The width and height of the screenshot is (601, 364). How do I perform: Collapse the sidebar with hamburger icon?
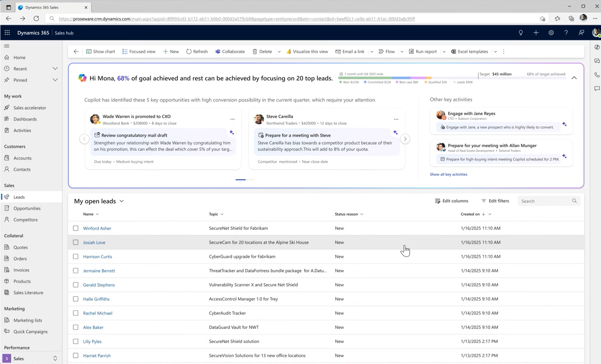coord(7,46)
